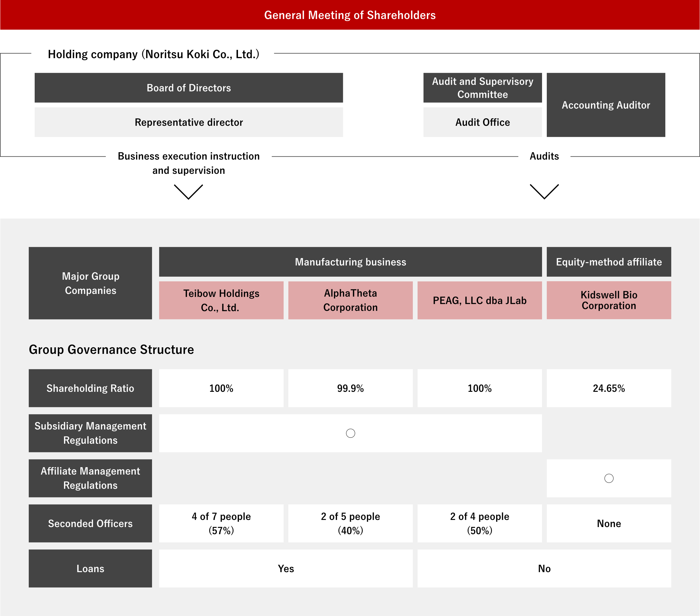Select Affiliate Management Regulations row header
The width and height of the screenshot is (700, 616).
click(90, 478)
